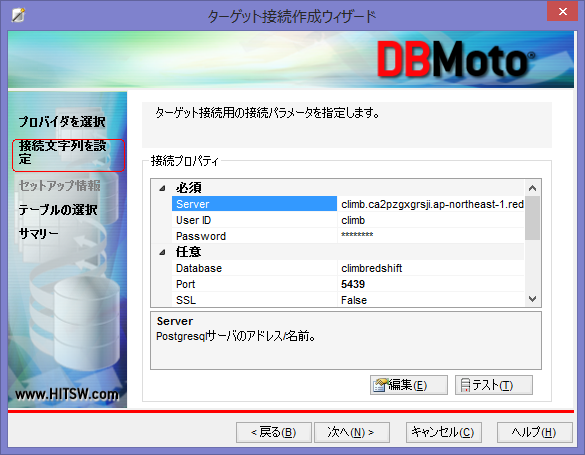Viewport: 585px width, 455px height.
Task: Select the Server property row
Action: (x=348, y=204)
